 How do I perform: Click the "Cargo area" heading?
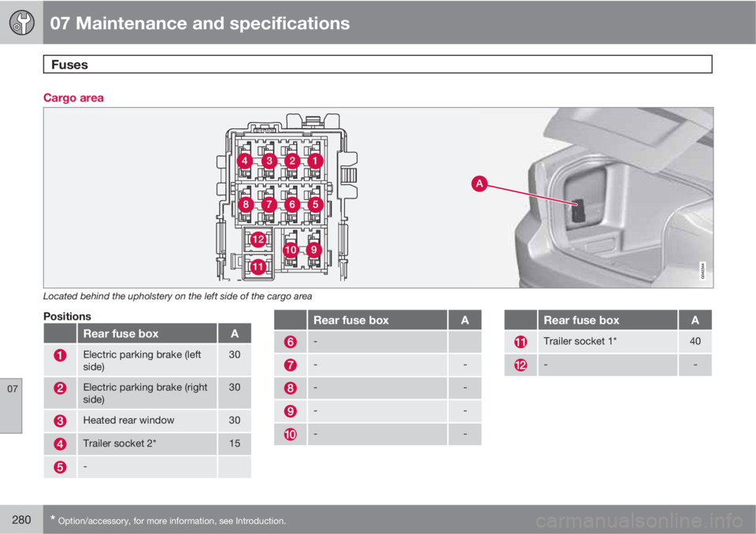[x=73, y=98]
